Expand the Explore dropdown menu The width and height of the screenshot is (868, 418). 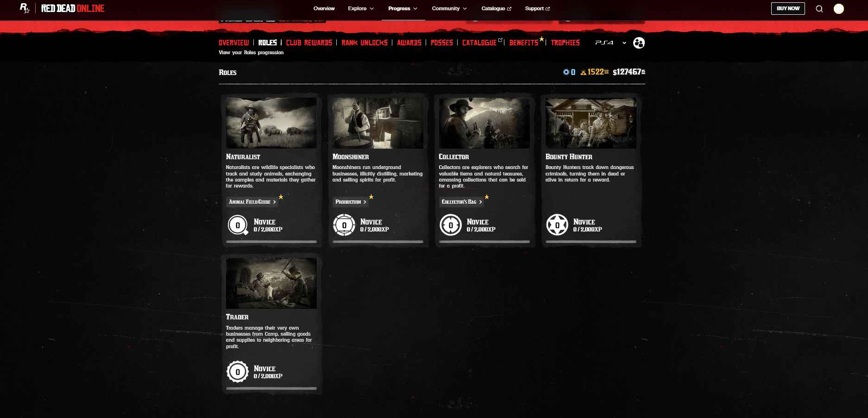pyautogui.click(x=361, y=9)
